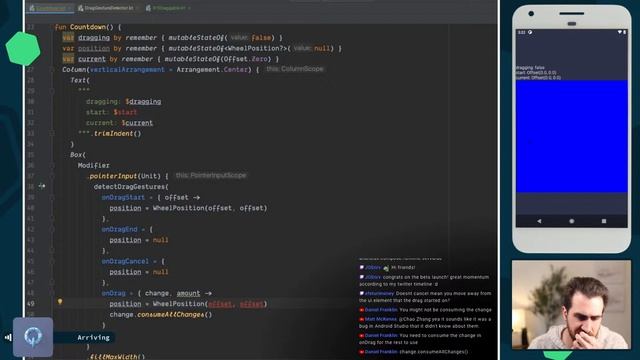Click the $dragging template reference
The image size is (640, 360).
(143, 101)
